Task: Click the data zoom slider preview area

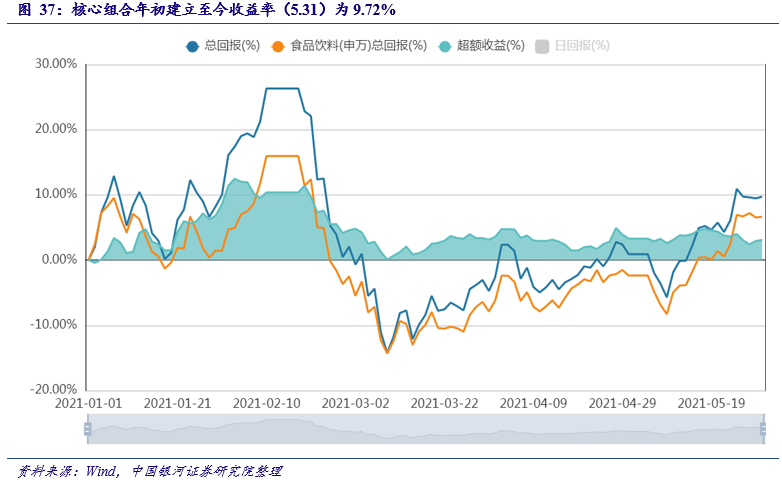Action: pos(425,429)
